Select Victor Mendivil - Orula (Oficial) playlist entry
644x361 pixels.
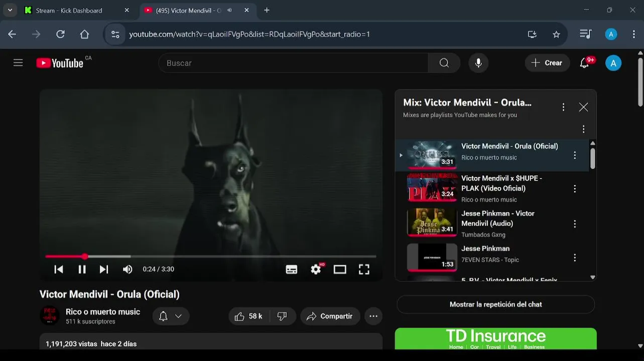[x=492, y=155]
